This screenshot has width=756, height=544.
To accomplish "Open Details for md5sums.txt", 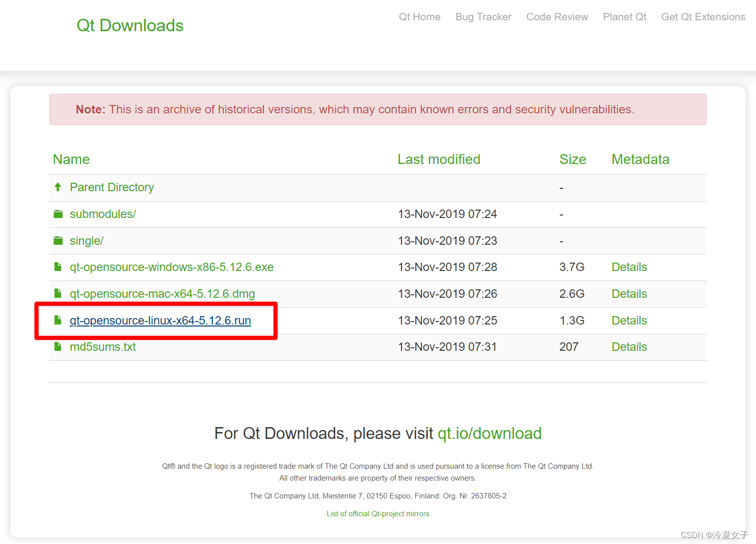I will 629,346.
